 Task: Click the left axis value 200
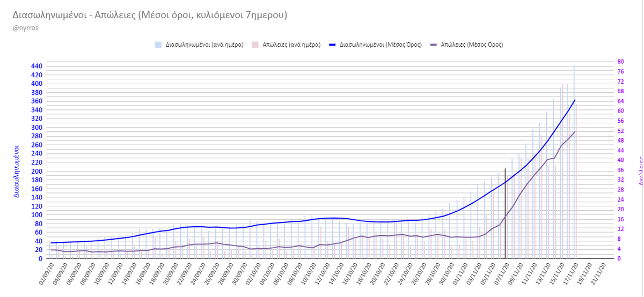point(37,172)
